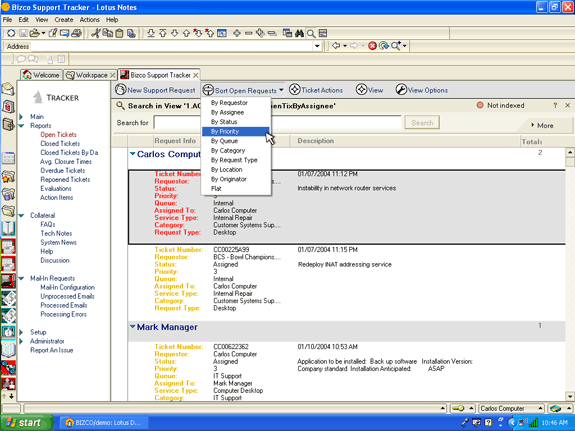Open search help question mark
The image size is (575, 431).
(x=555, y=105)
